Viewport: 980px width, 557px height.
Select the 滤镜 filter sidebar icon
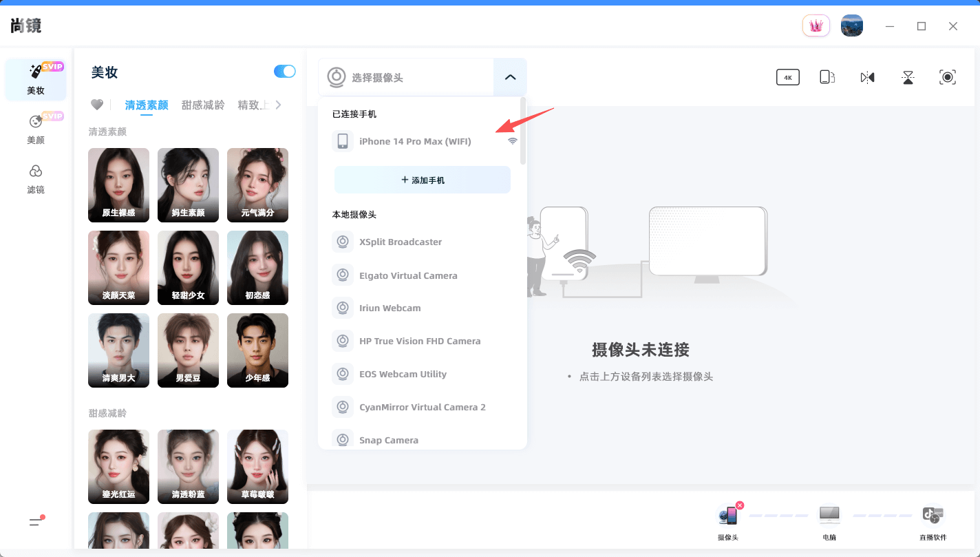click(36, 178)
